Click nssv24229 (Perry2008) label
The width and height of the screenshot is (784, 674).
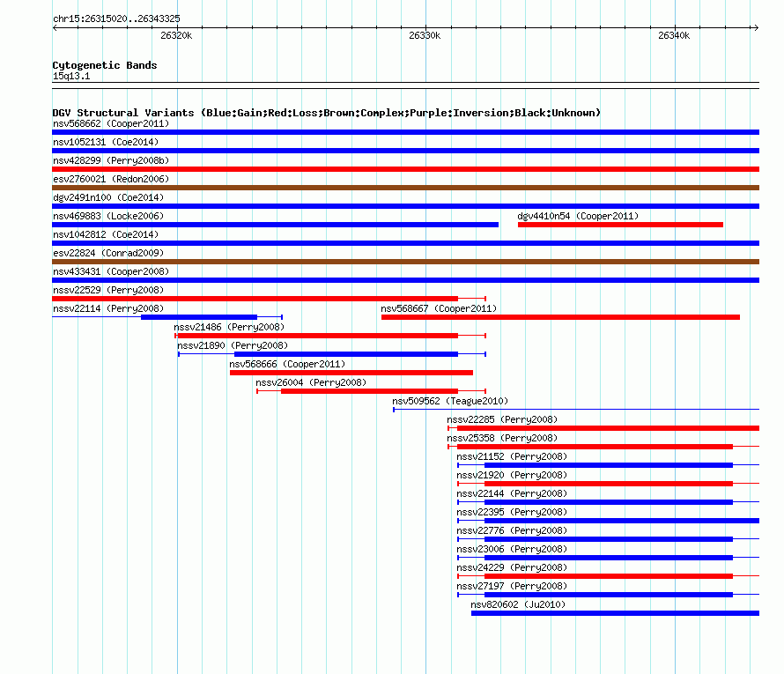[x=512, y=567]
